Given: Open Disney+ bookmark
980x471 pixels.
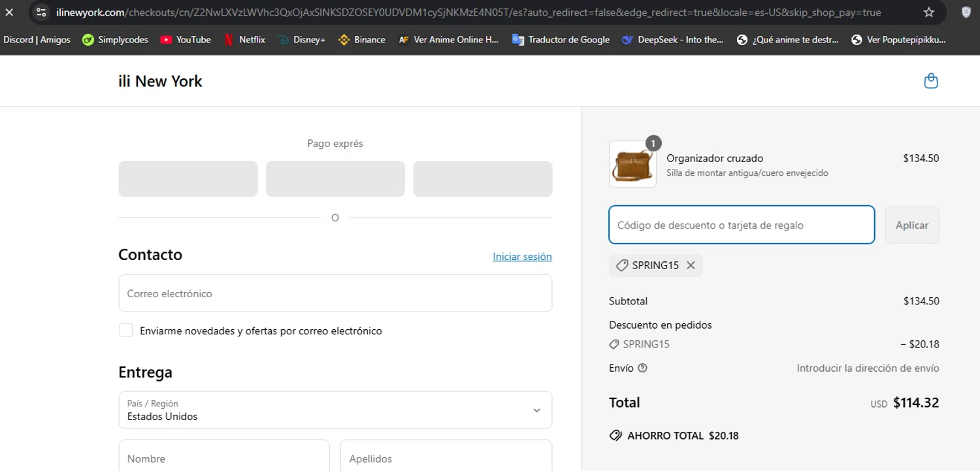Looking at the screenshot, I should [302, 40].
